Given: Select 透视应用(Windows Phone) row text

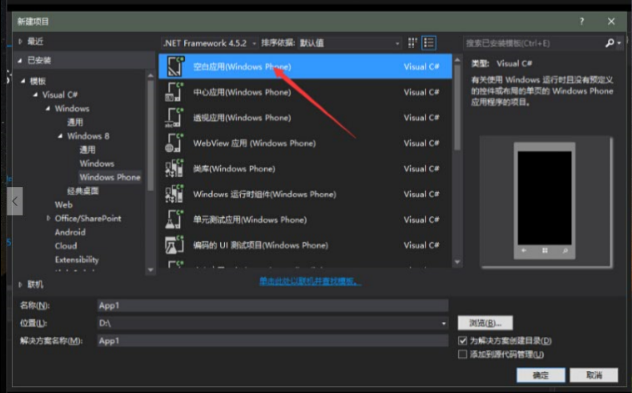Looking at the screenshot, I should [x=242, y=118].
